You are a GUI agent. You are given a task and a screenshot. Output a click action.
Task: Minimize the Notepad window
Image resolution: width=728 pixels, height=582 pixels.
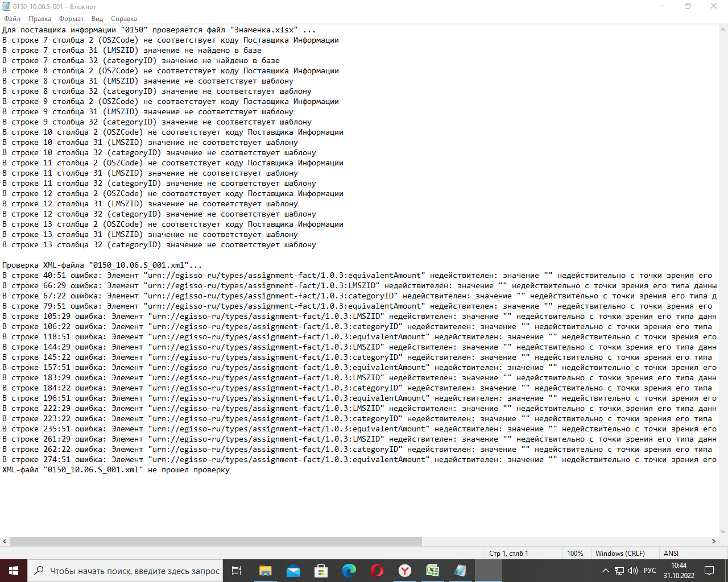[662, 6]
